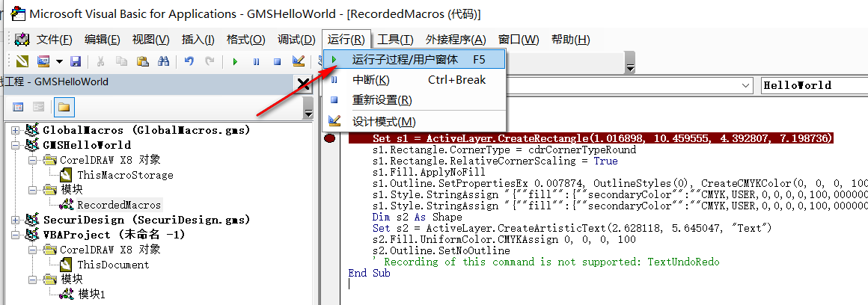
Task: Expand the SecuriDesign project node
Action: (15, 220)
